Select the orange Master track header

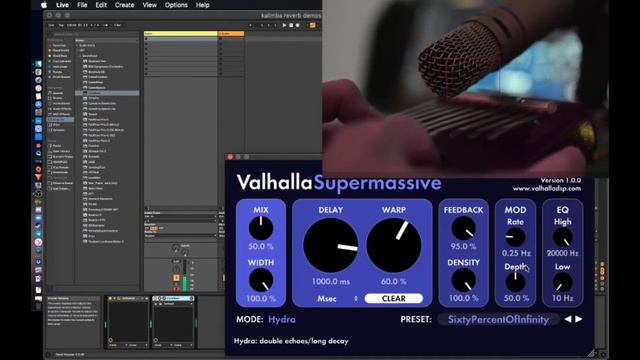click(x=231, y=33)
